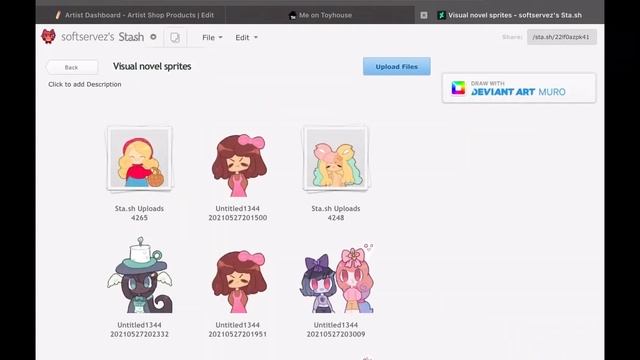The image size is (640, 360).
Task: Click the sta.sh share link field
Action: pos(561,37)
